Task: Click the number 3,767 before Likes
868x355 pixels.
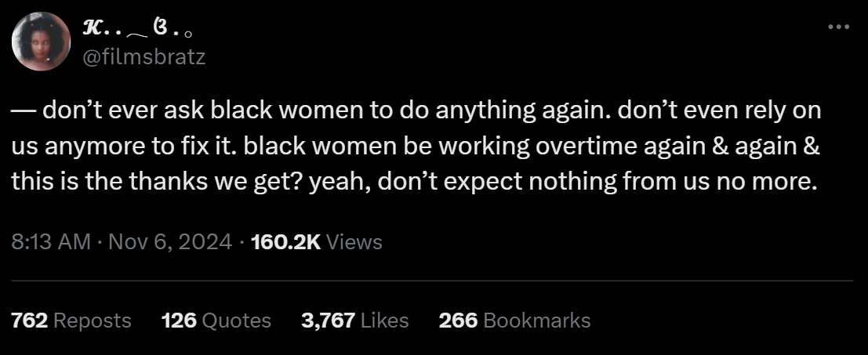Action: click(x=328, y=321)
